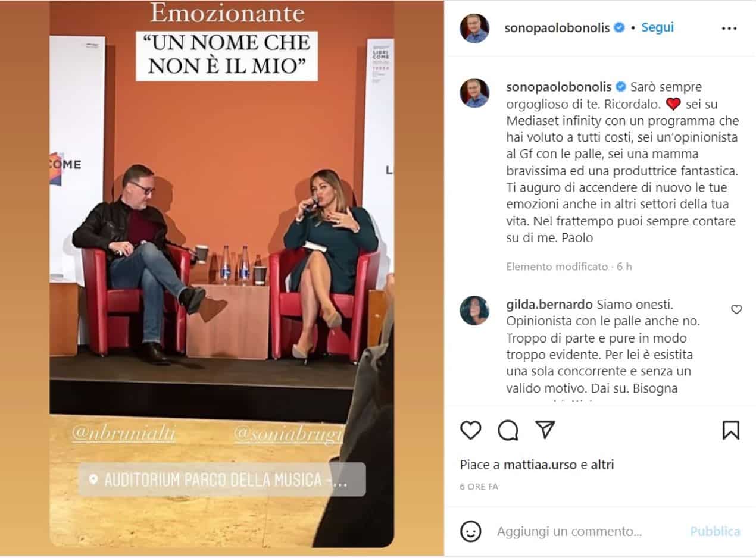The width and height of the screenshot is (756, 558).
Task: Open mattiaa.urso profile from likes
Action: [x=540, y=465]
